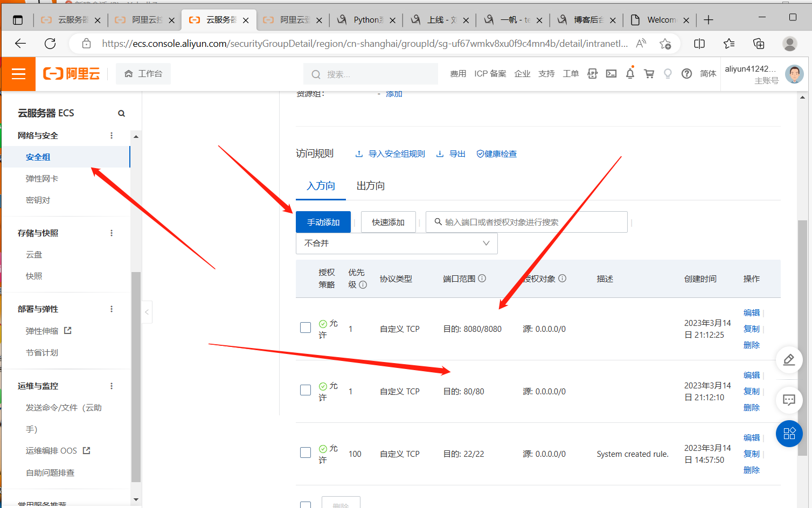
Task: Open the 存储与快照 section options menu
Action: (112, 233)
